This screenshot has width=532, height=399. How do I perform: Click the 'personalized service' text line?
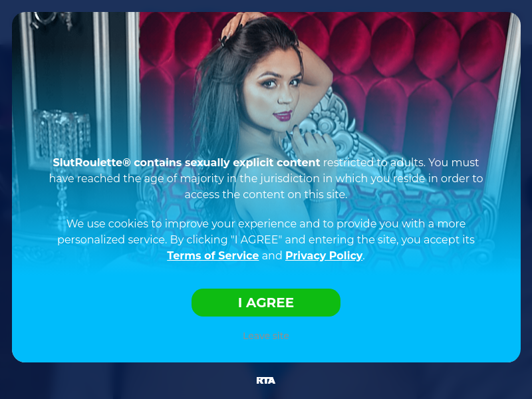coord(265,240)
